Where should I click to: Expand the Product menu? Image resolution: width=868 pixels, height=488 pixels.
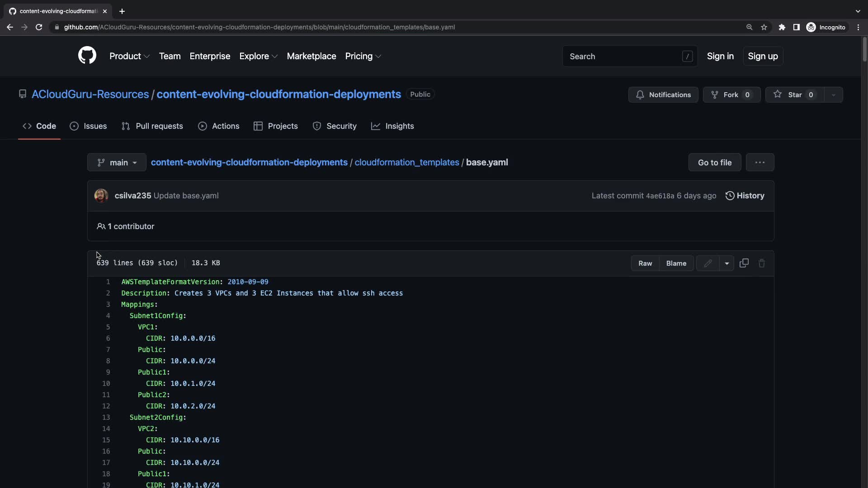[129, 56]
